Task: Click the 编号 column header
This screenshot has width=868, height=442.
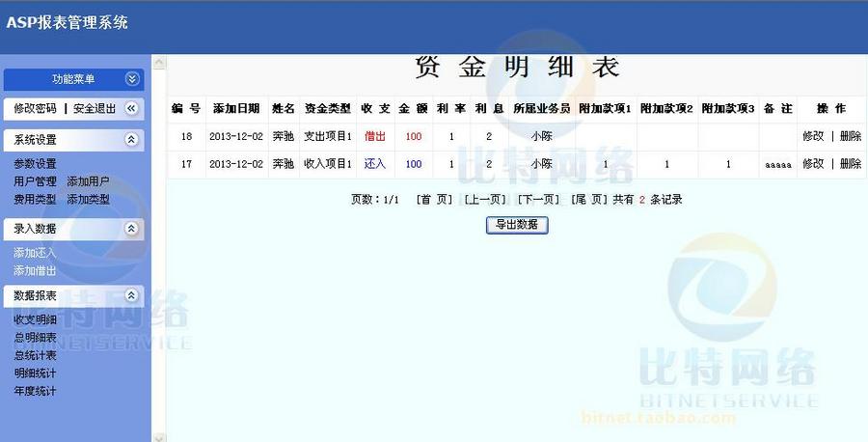Action: pyautogui.click(x=186, y=108)
